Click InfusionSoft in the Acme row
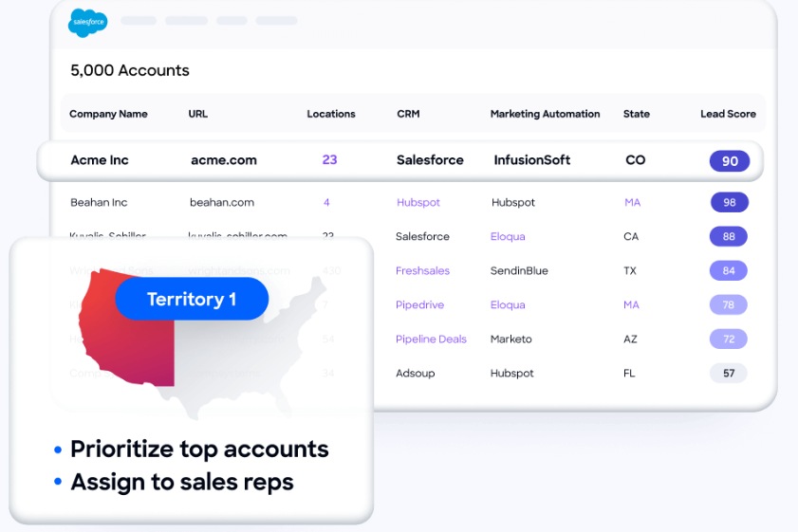This screenshot has width=798, height=532. pyautogui.click(x=531, y=160)
